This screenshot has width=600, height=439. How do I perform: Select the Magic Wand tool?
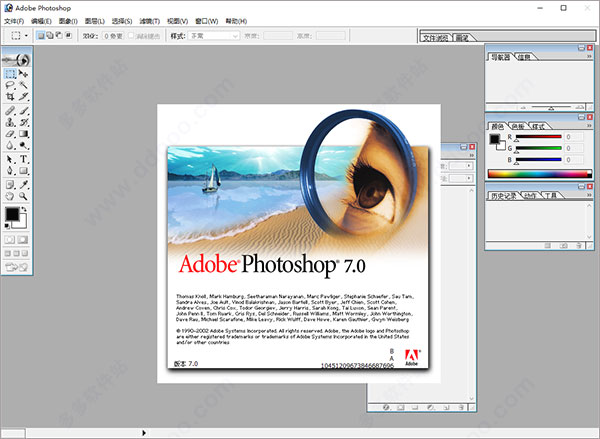pyautogui.click(x=23, y=85)
